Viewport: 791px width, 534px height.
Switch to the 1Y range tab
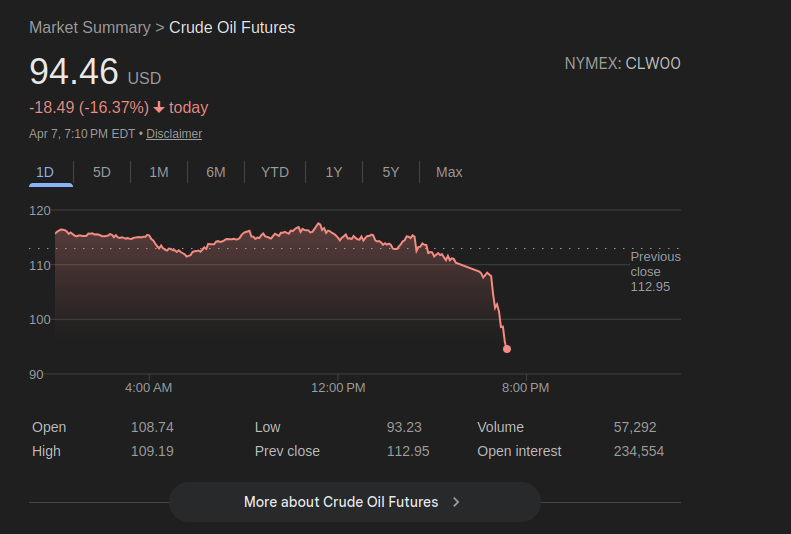334,172
